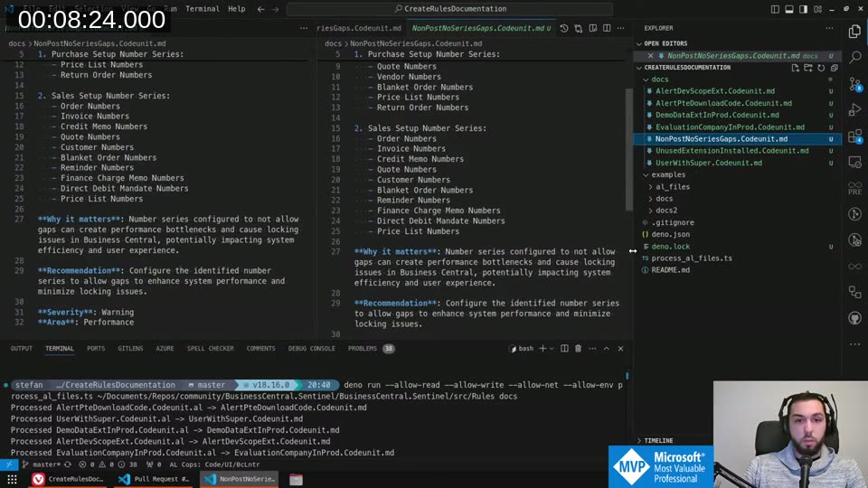This screenshot has width=868, height=488.
Task: Click the right editor vertical scrollbar
Action: [x=629, y=149]
